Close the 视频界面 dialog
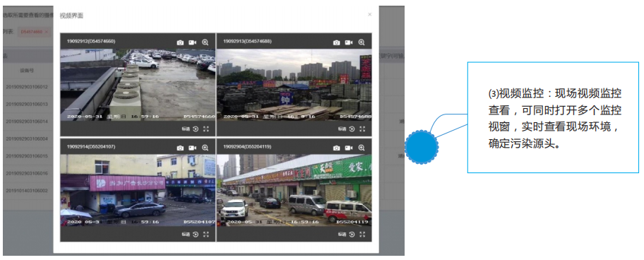Screen dimensions: 644x260 click(x=369, y=14)
